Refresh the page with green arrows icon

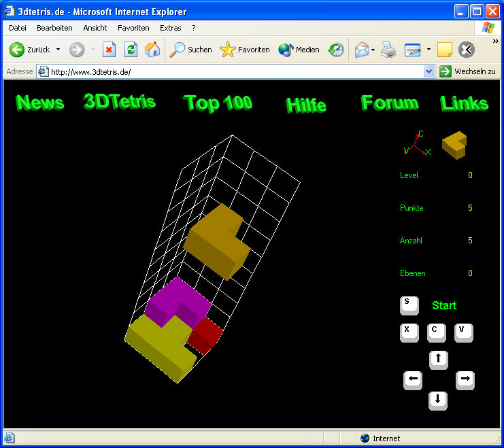[x=131, y=50]
